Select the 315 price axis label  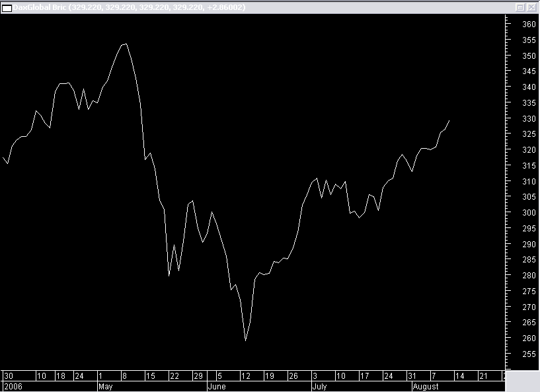tap(529, 166)
